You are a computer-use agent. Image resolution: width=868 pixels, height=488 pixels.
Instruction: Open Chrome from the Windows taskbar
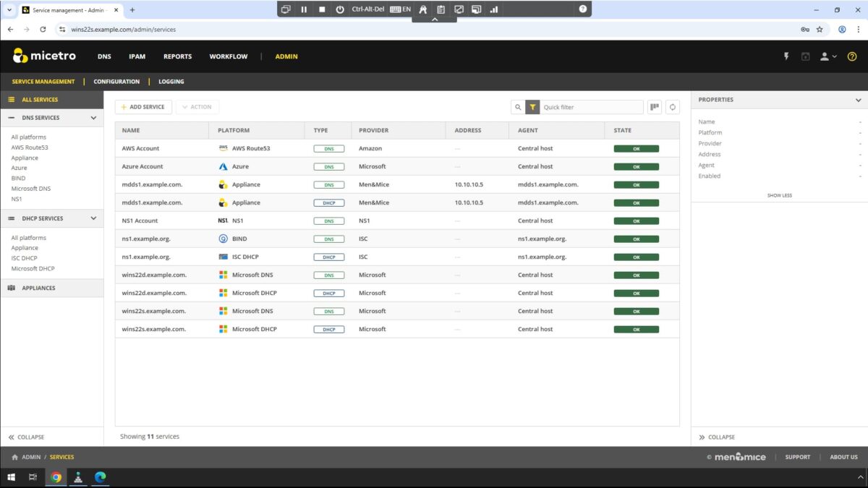(x=56, y=477)
